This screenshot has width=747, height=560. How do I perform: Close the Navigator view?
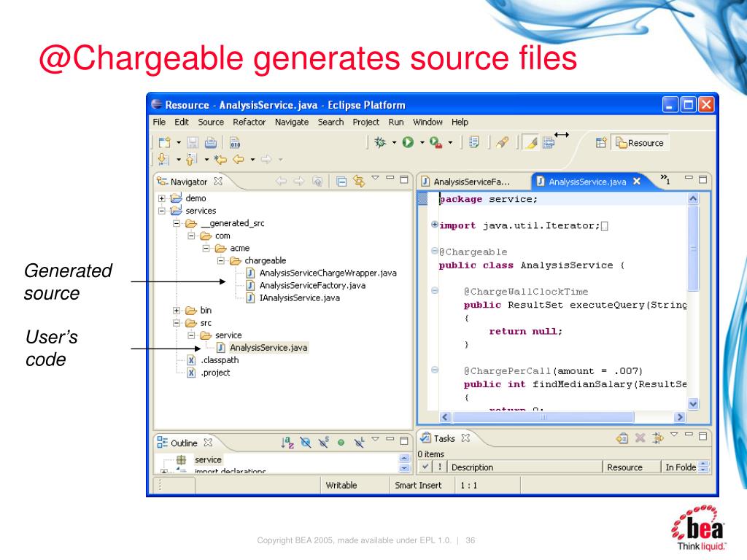[x=218, y=181]
